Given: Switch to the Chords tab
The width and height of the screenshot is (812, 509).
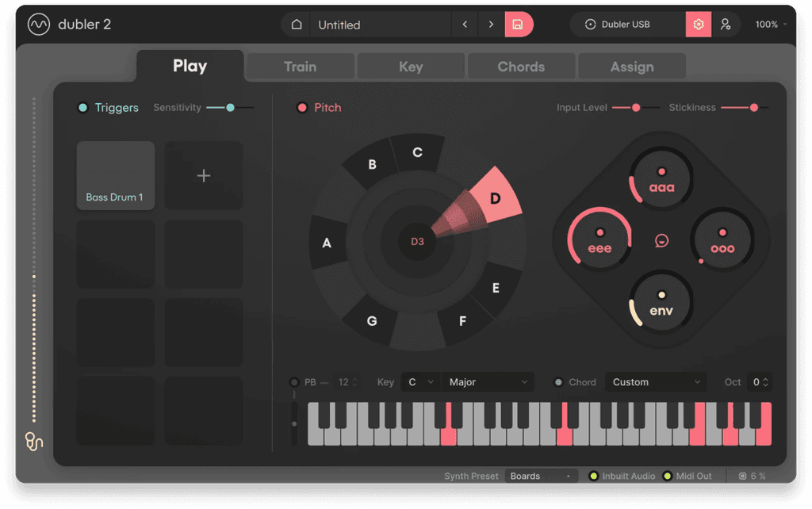Looking at the screenshot, I should [521, 67].
